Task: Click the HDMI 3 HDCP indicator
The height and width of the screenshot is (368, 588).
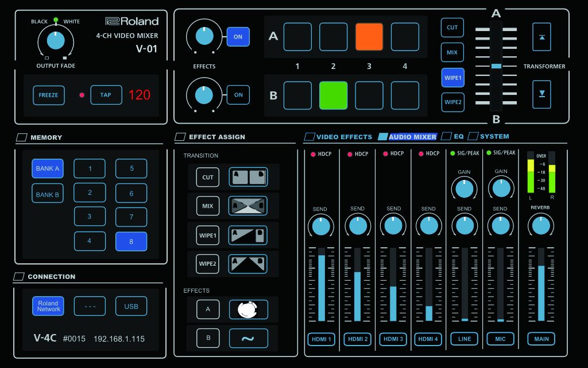Action: (x=385, y=154)
